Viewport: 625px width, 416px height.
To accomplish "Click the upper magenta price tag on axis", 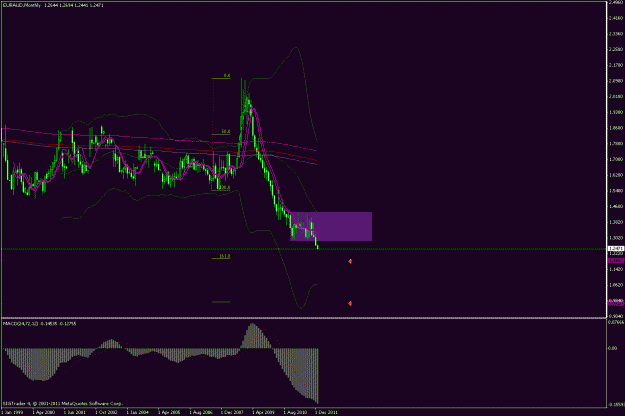I will pyautogui.click(x=616, y=260).
